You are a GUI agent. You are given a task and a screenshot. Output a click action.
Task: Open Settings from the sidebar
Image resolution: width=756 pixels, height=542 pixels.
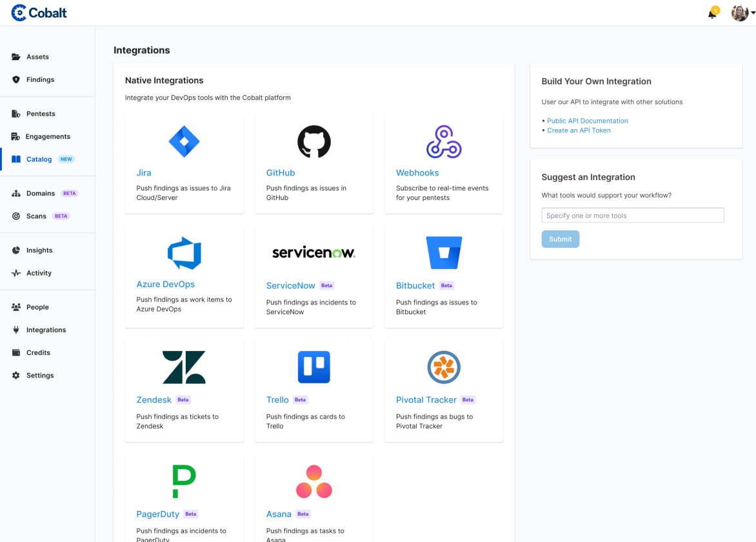point(40,375)
